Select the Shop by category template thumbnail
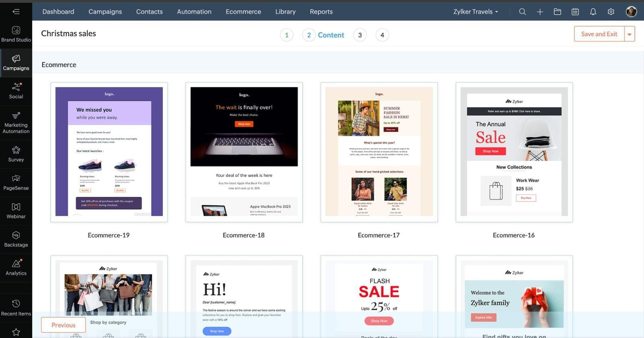The width and height of the screenshot is (644, 338). coord(109,297)
